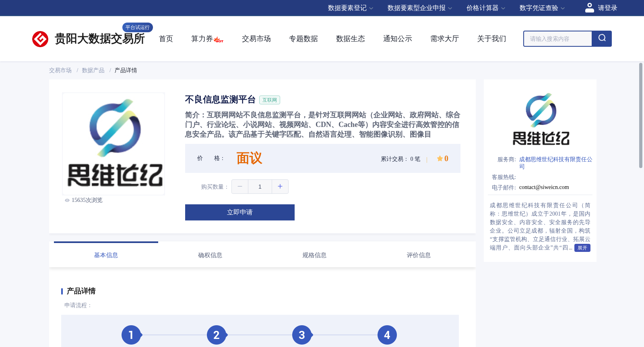Click the Guiyang Big Data Exchange red logo

(x=40, y=39)
